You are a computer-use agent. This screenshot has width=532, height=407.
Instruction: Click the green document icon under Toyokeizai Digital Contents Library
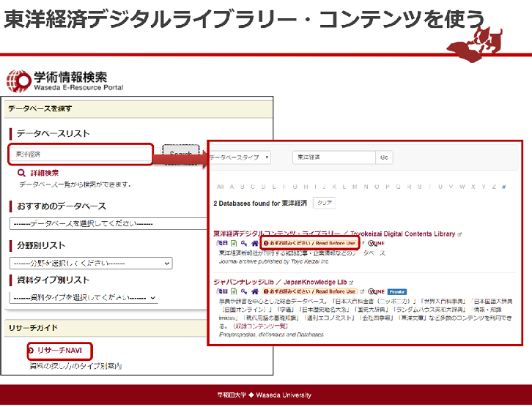[234, 243]
